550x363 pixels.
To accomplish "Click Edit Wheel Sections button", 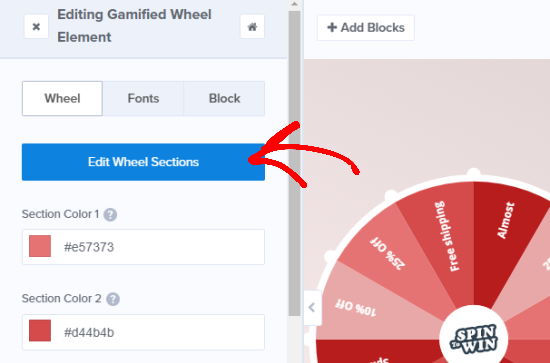I will coord(143,162).
